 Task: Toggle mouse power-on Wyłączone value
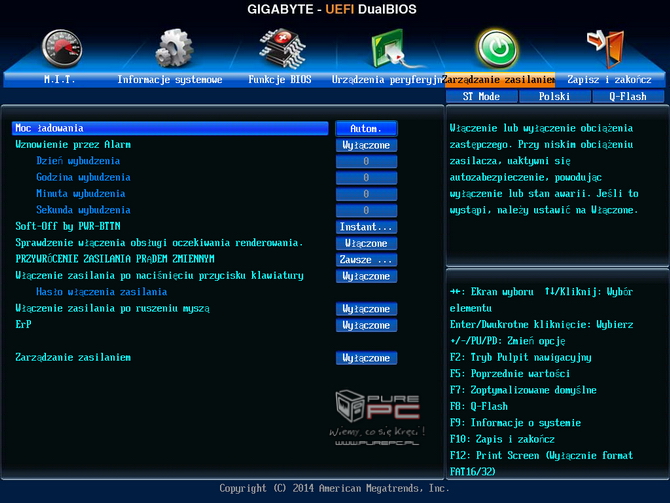point(366,309)
